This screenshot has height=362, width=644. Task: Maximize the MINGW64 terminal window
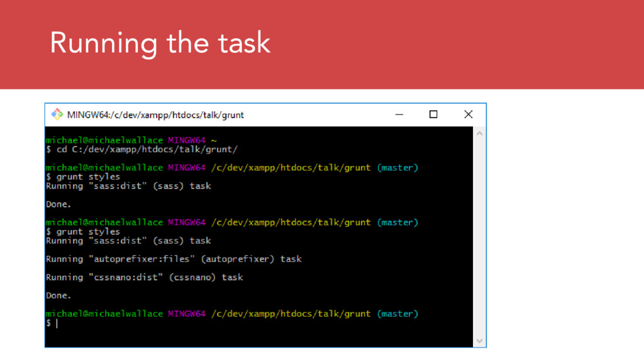point(433,114)
